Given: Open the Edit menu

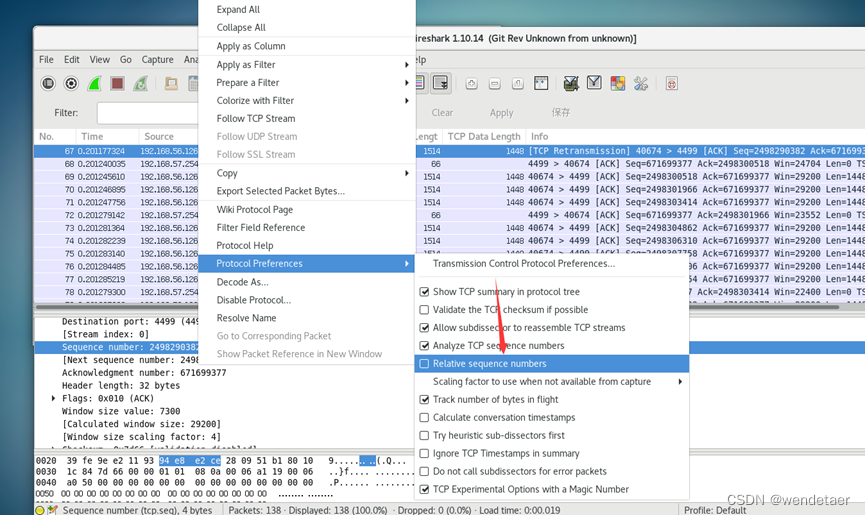Looking at the screenshot, I should coord(72,60).
